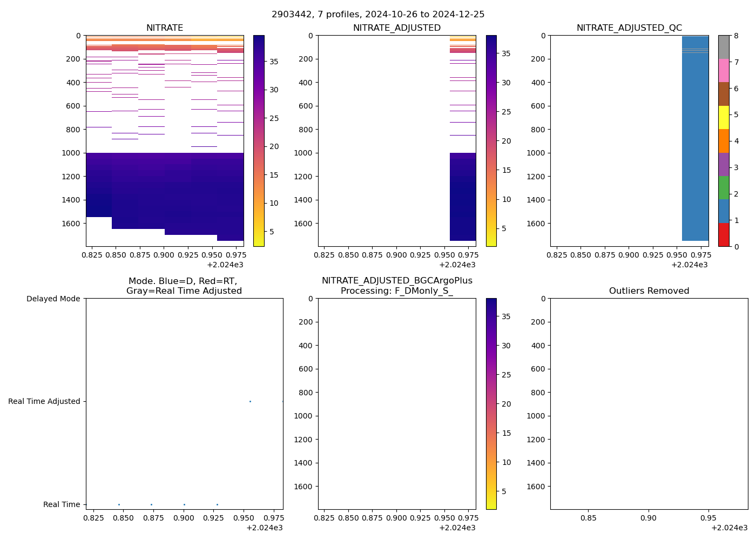Image resolution: width=756 pixels, height=540 pixels.
Task: Click the NITRATE_ADJUSTED_QC plot title
Action: pos(629,28)
